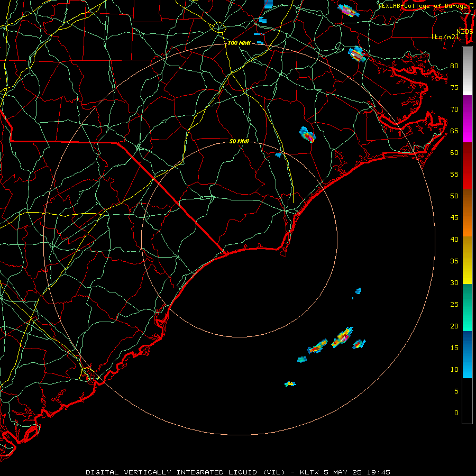476x476 pixels.
Task: Click the 25 value on the VIL scale
Action: [x=454, y=305]
